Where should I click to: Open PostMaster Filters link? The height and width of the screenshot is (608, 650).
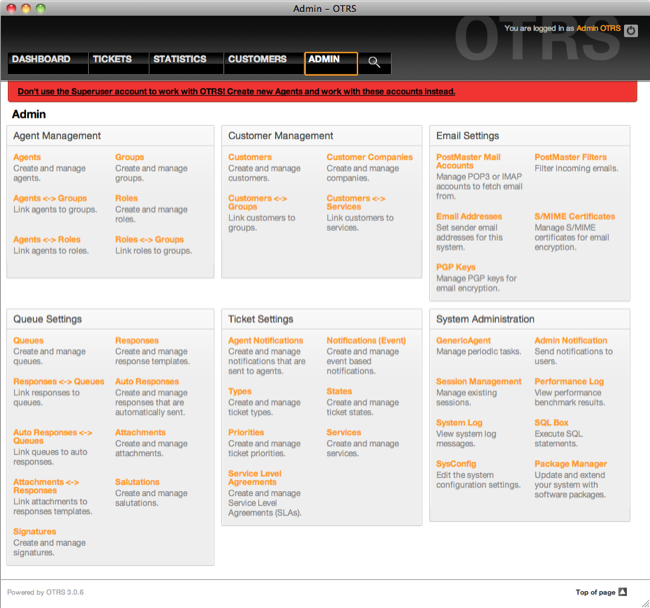[x=570, y=157]
